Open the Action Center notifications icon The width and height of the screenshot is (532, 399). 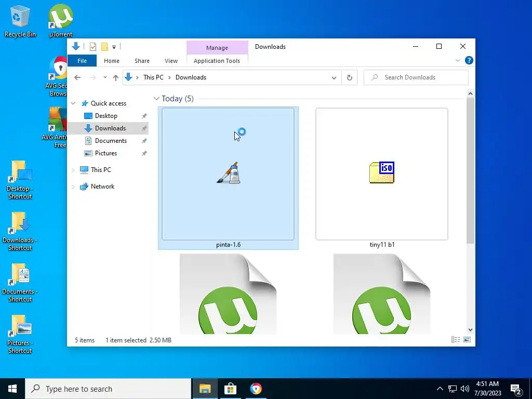click(x=516, y=390)
